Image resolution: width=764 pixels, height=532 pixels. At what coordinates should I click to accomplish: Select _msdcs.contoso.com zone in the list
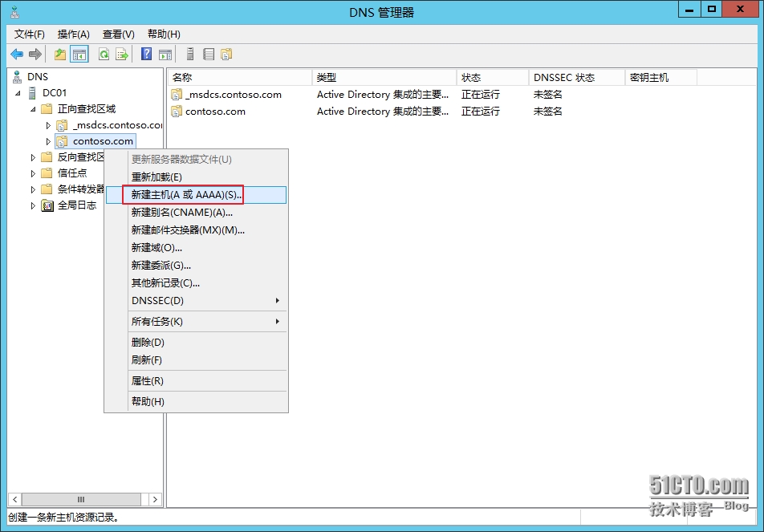[233, 95]
